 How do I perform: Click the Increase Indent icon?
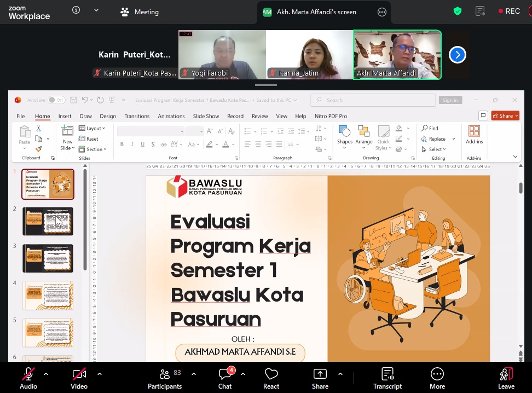[x=291, y=131]
